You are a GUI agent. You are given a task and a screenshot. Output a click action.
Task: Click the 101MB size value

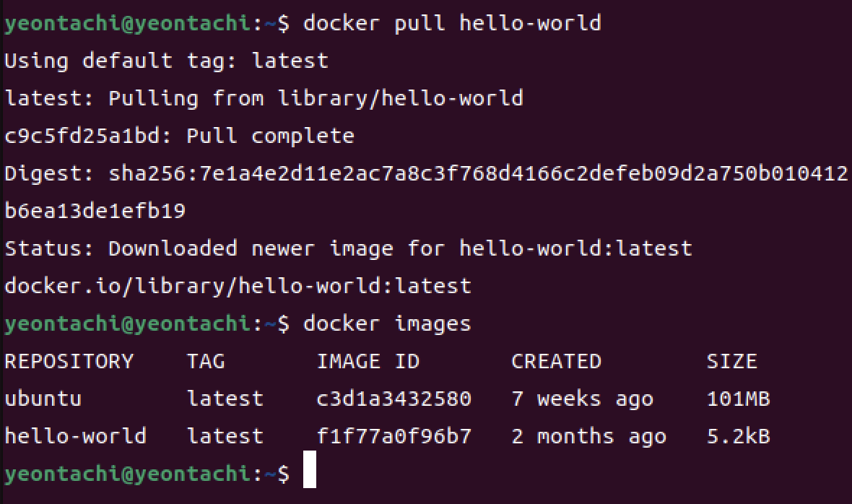(x=739, y=399)
